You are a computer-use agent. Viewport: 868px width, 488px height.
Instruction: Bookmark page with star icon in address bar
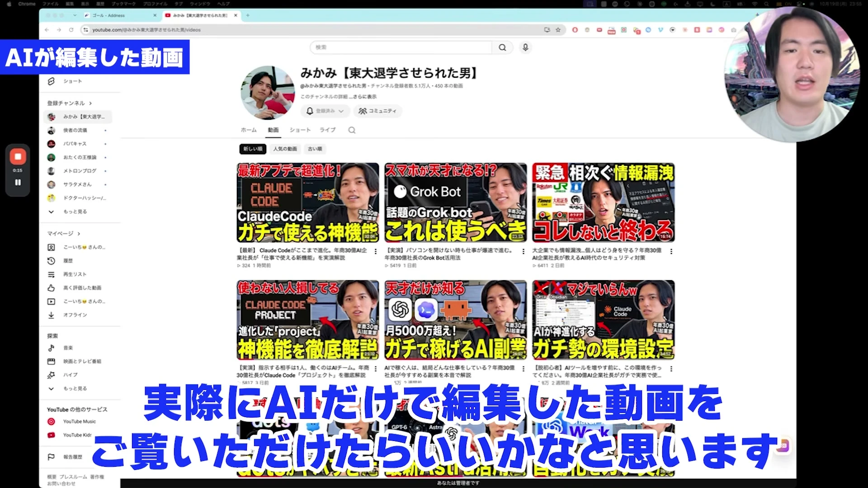pyautogui.click(x=558, y=30)
